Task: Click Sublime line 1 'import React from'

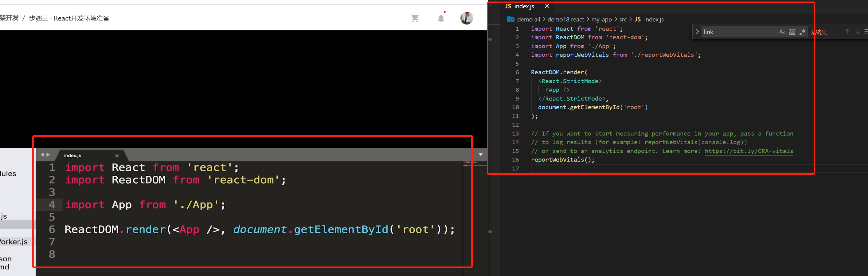Action: [x=152, y=167]
